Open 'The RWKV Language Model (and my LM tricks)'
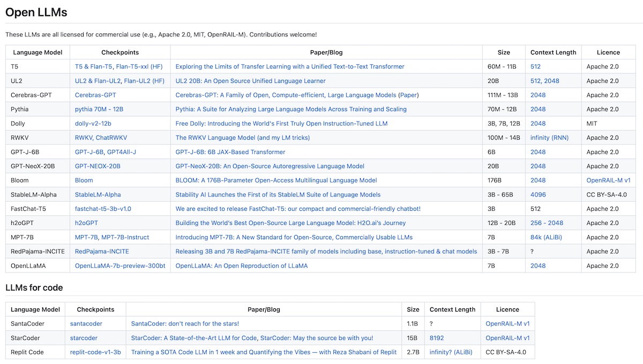 click(243, 138)
